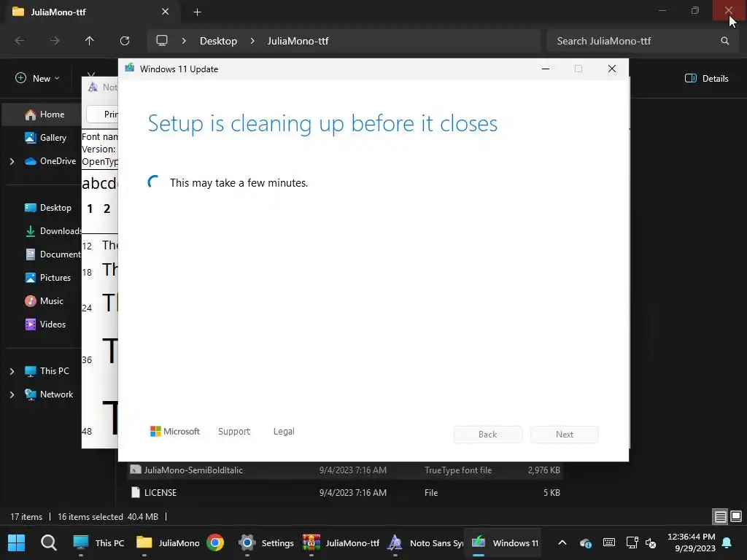Screen dimensions: 747x560
Task: Select the JuliaMono-ttf Explorer tab
Action: click(94, 12)
